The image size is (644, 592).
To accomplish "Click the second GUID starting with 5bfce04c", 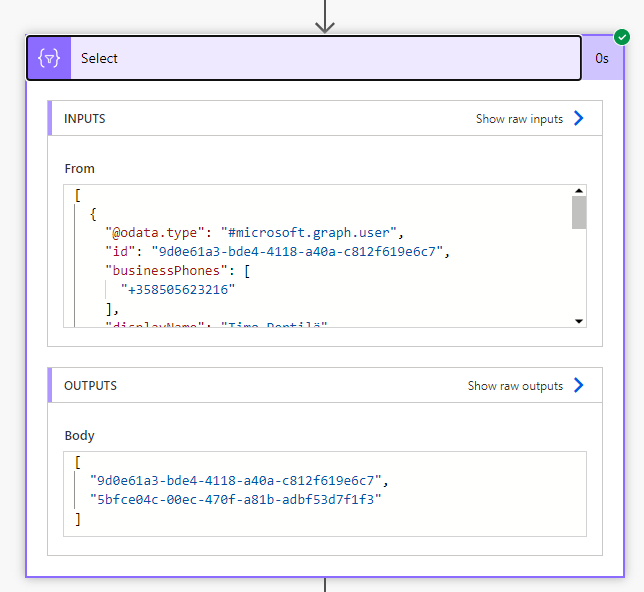I will pos(235,498).
